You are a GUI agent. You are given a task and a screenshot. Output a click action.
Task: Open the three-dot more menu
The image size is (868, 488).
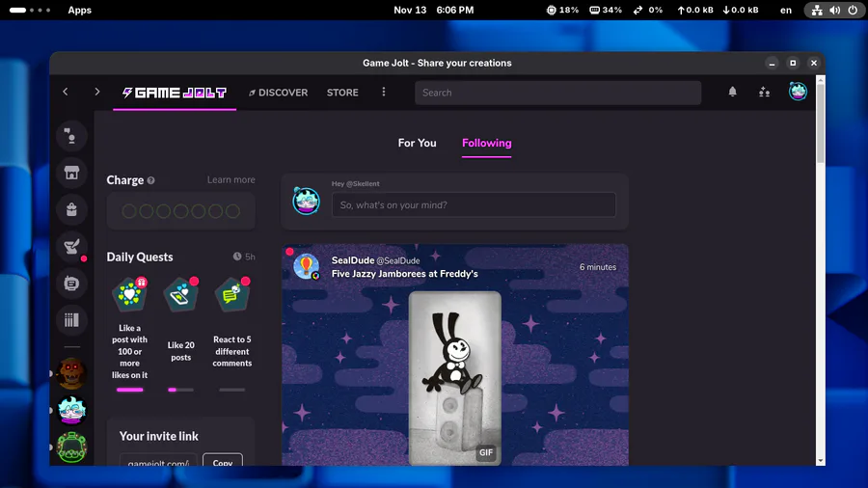pos(384,92)
